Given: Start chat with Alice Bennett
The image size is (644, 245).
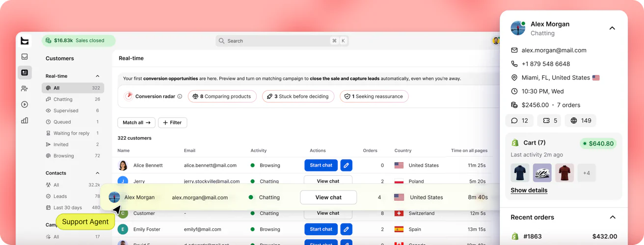Looking at the screenshot, I should [321, 165].
